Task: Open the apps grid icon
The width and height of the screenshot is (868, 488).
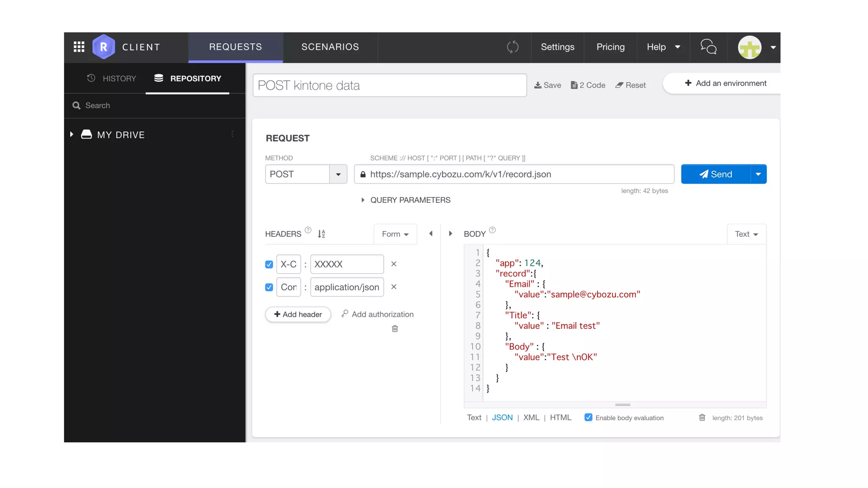Action: (79, 47)
